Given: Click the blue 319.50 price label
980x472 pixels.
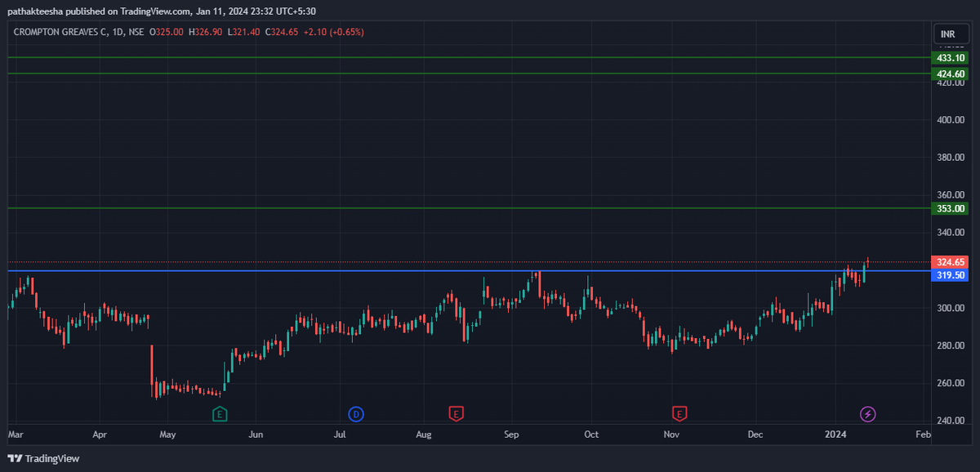Looking at the screenshot, I should point(951,275).
